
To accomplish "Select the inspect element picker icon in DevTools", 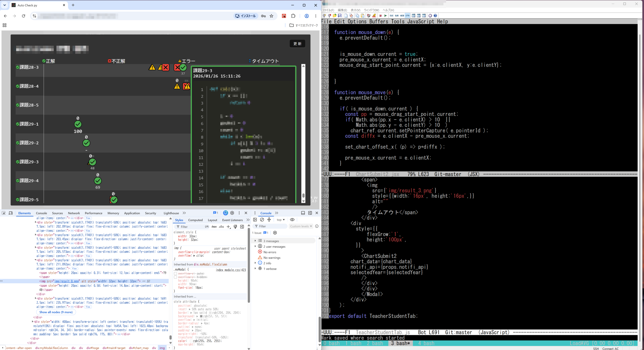I will (4, 213).
